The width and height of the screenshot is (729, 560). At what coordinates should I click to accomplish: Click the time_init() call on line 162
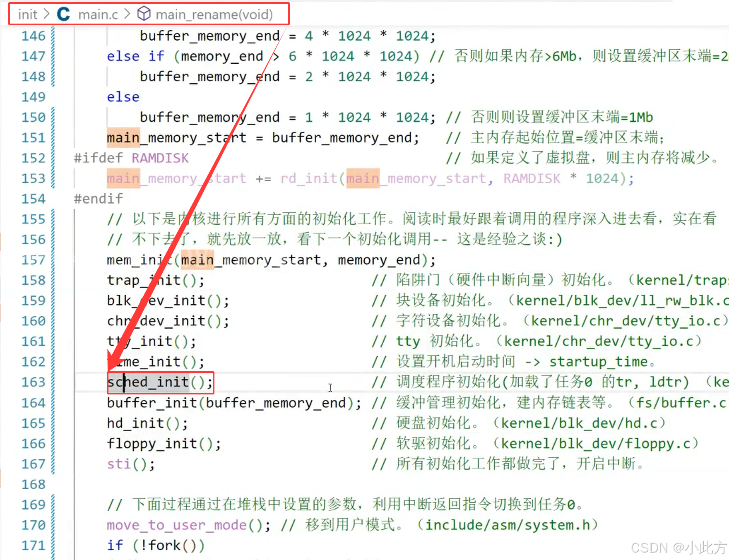[156, 362]
